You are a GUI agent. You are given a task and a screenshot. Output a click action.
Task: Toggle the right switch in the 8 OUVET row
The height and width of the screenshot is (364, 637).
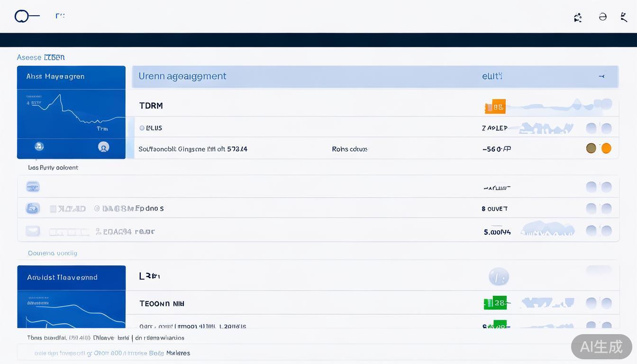point(606,209)
